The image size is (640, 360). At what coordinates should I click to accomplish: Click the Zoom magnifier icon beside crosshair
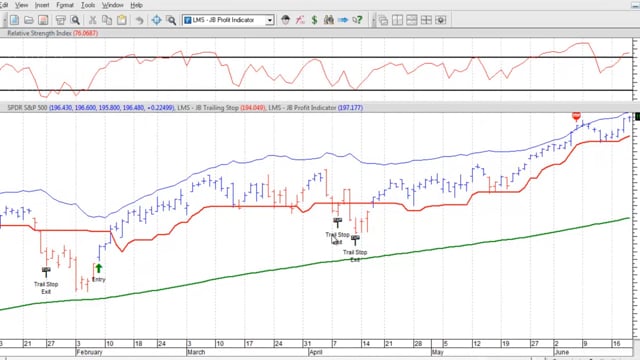coord(171,20)
